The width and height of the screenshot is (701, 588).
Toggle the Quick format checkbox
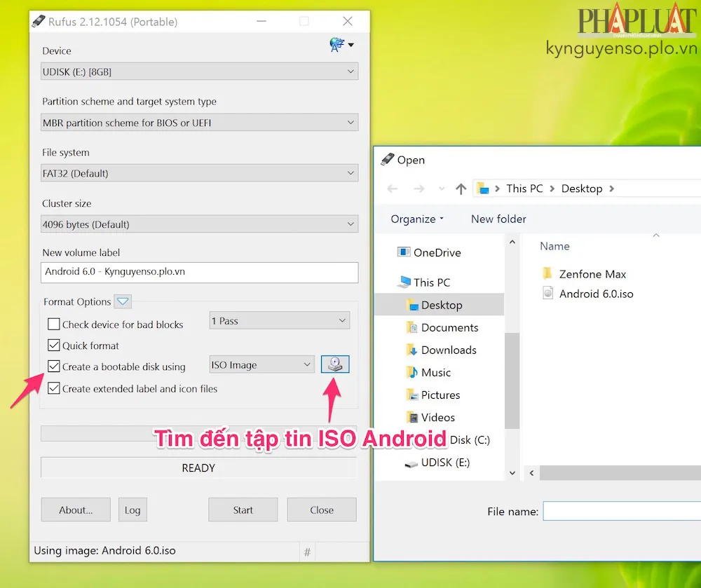54,346
